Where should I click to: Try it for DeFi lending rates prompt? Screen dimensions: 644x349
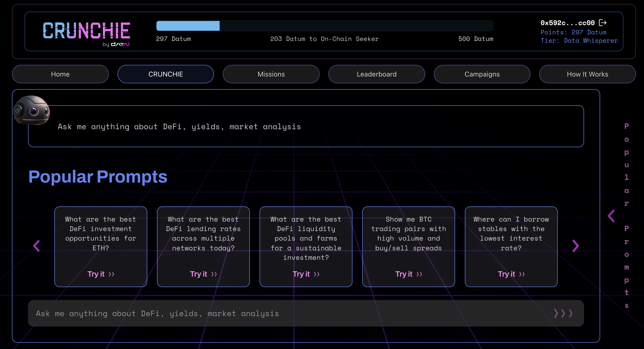coord(203,274)
